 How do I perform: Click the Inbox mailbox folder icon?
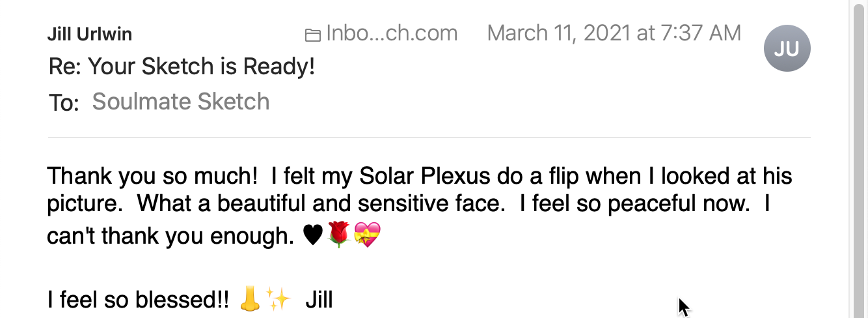click(x=312, y=35)
